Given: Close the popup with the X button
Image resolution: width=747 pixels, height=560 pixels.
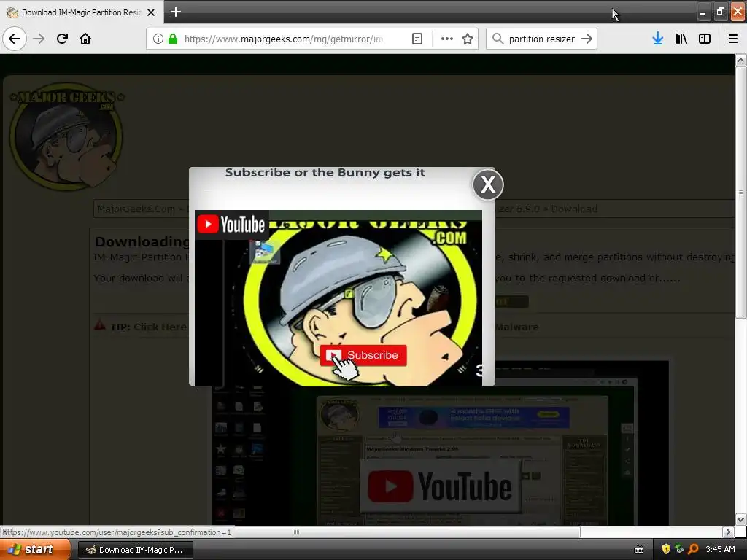Looking at the screenshot, I should [488, 184].
